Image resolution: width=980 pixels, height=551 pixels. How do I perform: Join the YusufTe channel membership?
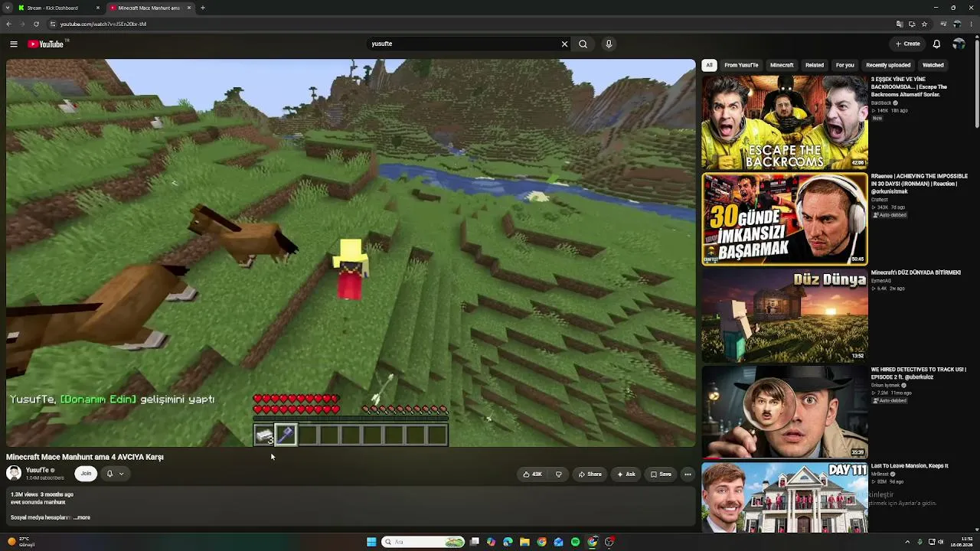click(86, 474)
